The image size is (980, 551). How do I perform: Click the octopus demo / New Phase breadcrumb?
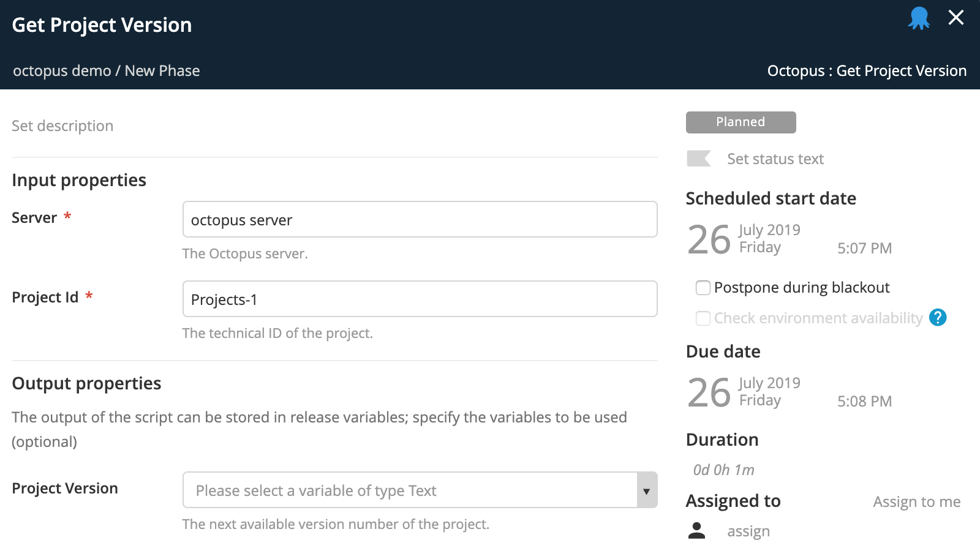[x=106, y=71]
